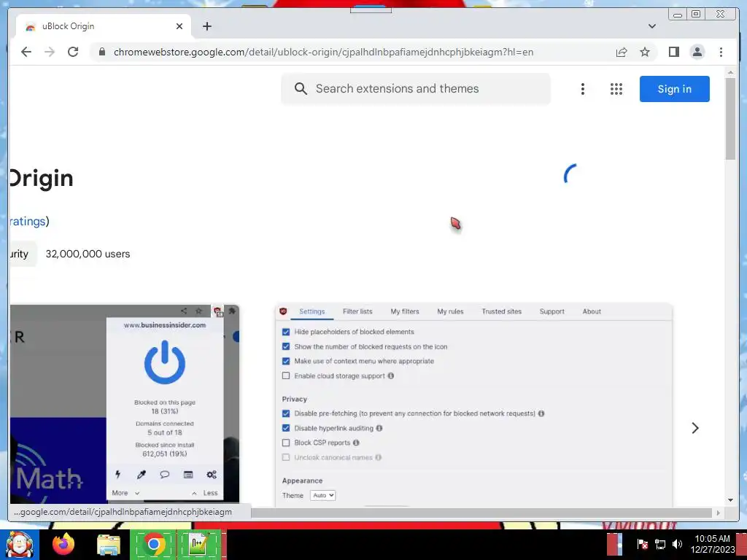Open the Support tab
This screenshot has width=747, height=560.
551,311
